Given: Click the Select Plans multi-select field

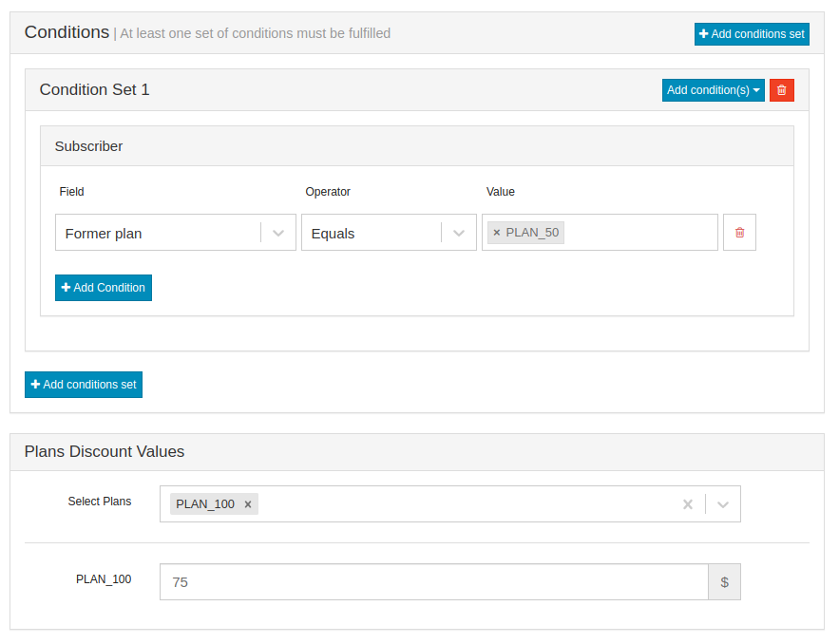Looking at the screenshot, I should [450, 503].
